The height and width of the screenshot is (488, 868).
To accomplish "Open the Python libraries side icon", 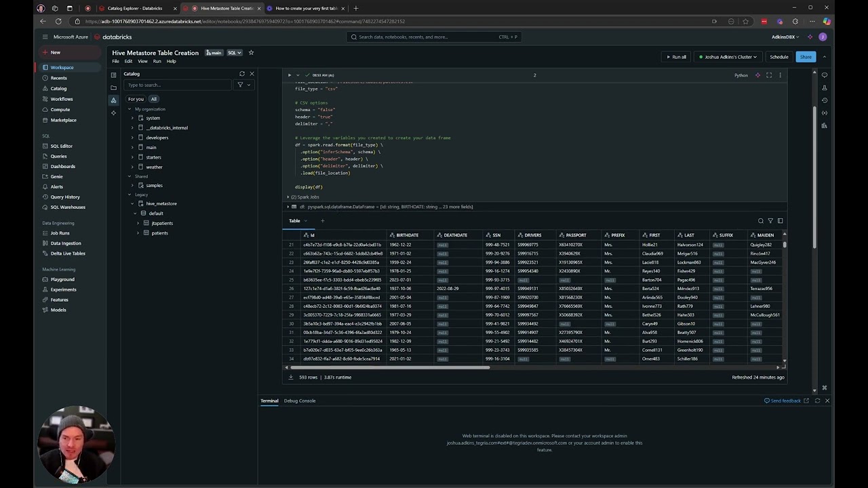I will (x=824, y=125).
